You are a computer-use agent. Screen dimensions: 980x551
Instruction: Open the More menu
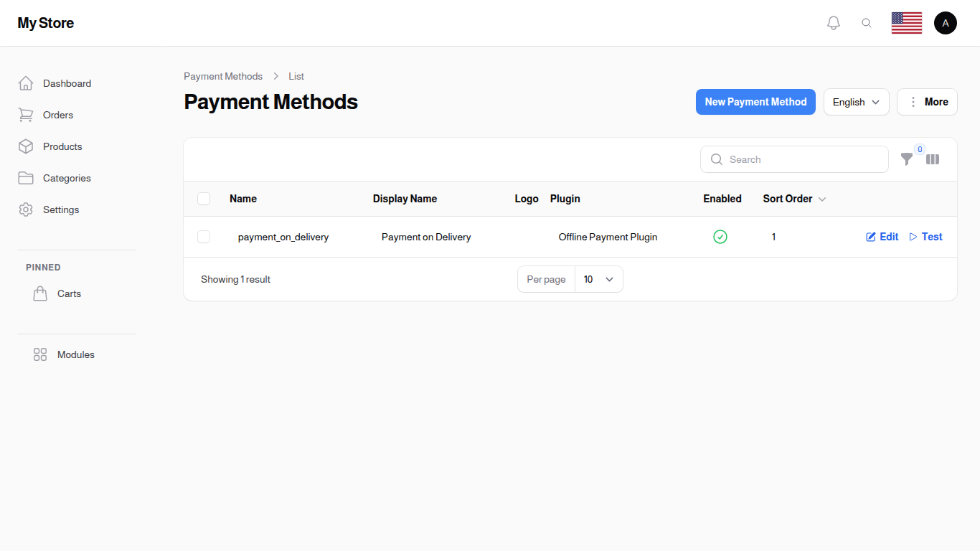(x=927, y=102)
